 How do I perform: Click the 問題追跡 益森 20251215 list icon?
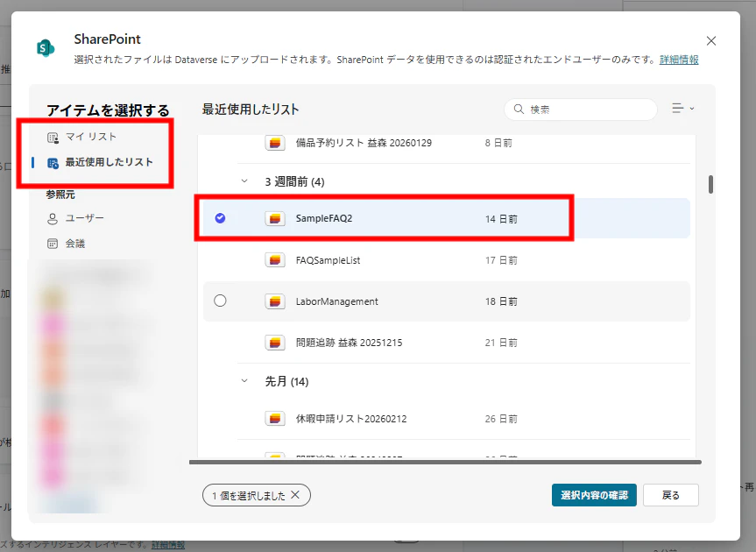tap(275, 343)
